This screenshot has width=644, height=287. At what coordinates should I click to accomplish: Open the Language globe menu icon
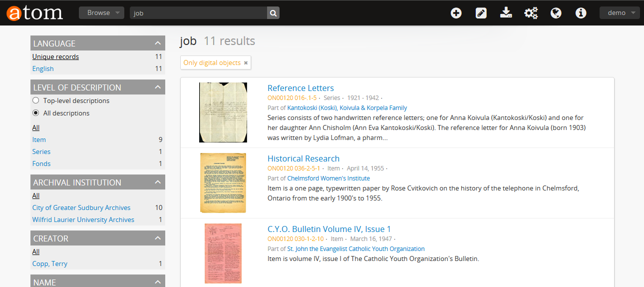click(556, 13)
